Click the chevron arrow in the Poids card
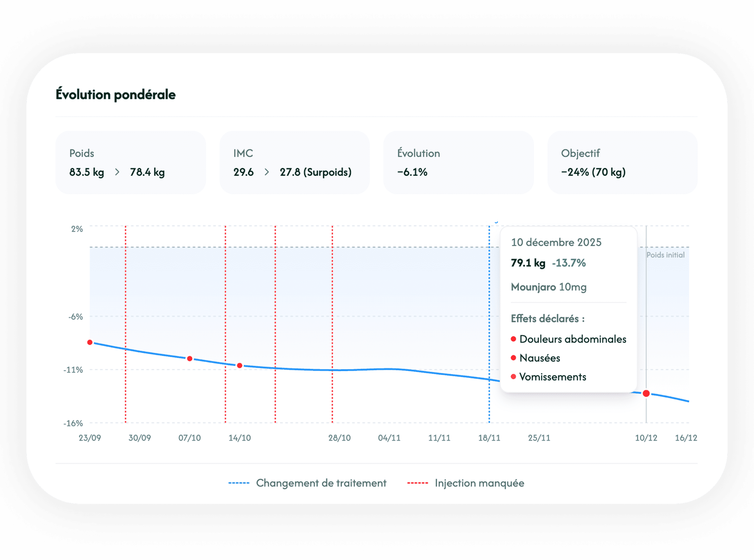The height and width of the screenshot is (560, 754). 117,172
